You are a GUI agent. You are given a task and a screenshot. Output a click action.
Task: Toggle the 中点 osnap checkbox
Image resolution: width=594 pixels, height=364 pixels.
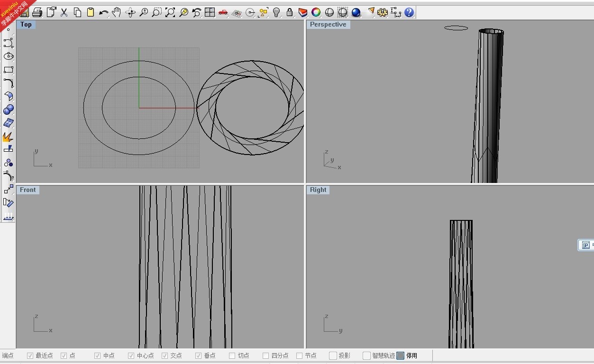[x=98, y=355]
